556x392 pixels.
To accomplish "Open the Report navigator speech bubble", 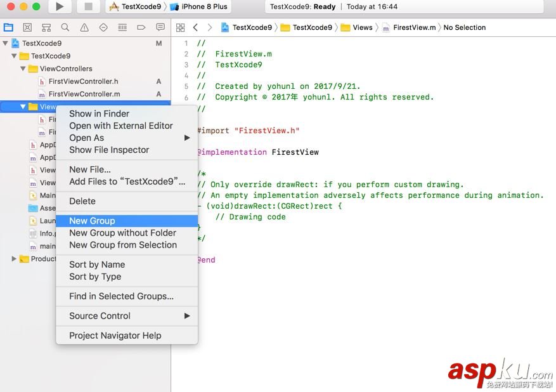I will tap(160, 27).
